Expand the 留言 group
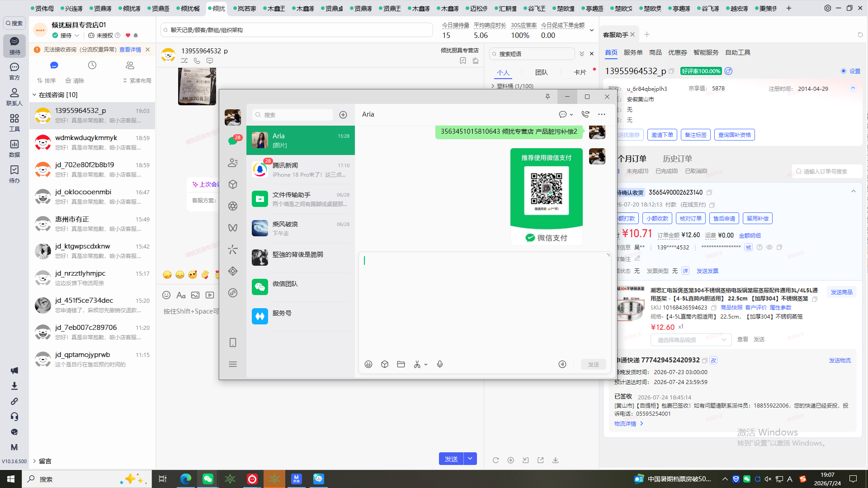868x488 pixels. (34, 461)
